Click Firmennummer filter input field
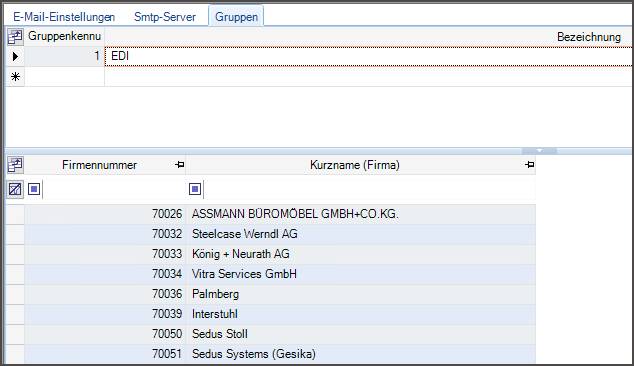The image size is (634, 366). click(114, 189)
